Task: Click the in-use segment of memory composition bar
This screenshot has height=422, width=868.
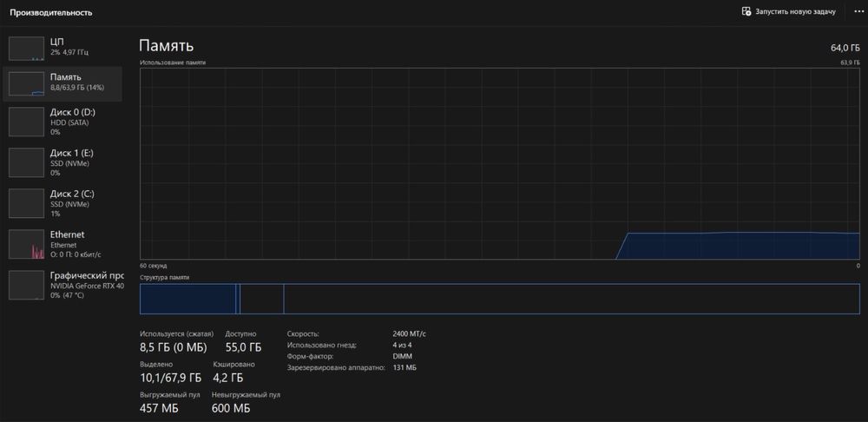Action: pos(187,299)
